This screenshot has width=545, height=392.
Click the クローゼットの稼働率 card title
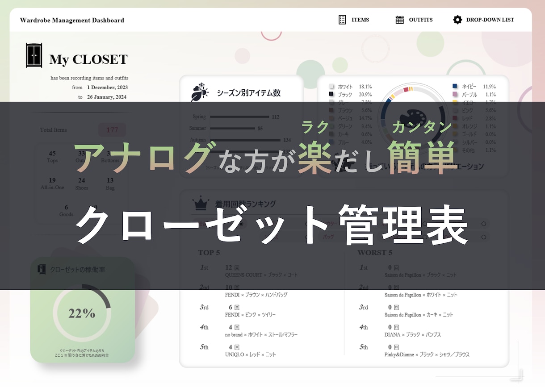78,270
